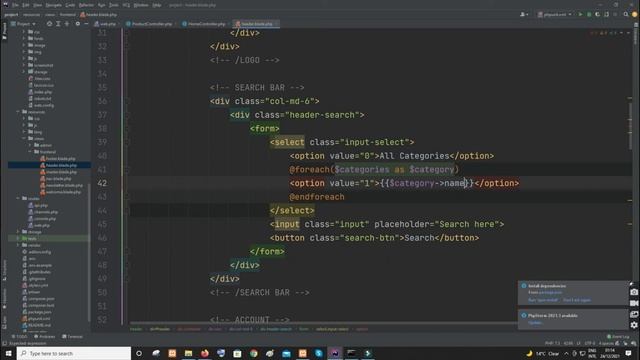Open the Event Log

tap(618, 337)
